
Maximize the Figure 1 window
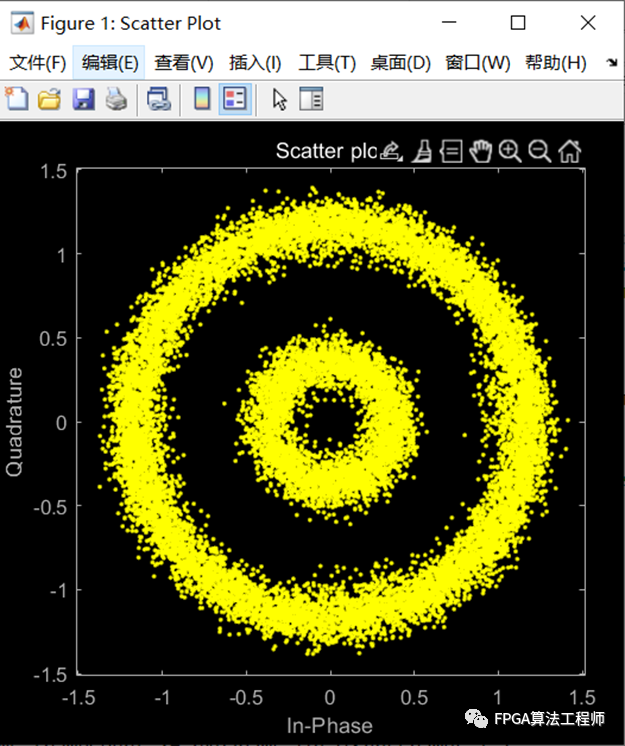pyautogui.click(x=518, y=22)
